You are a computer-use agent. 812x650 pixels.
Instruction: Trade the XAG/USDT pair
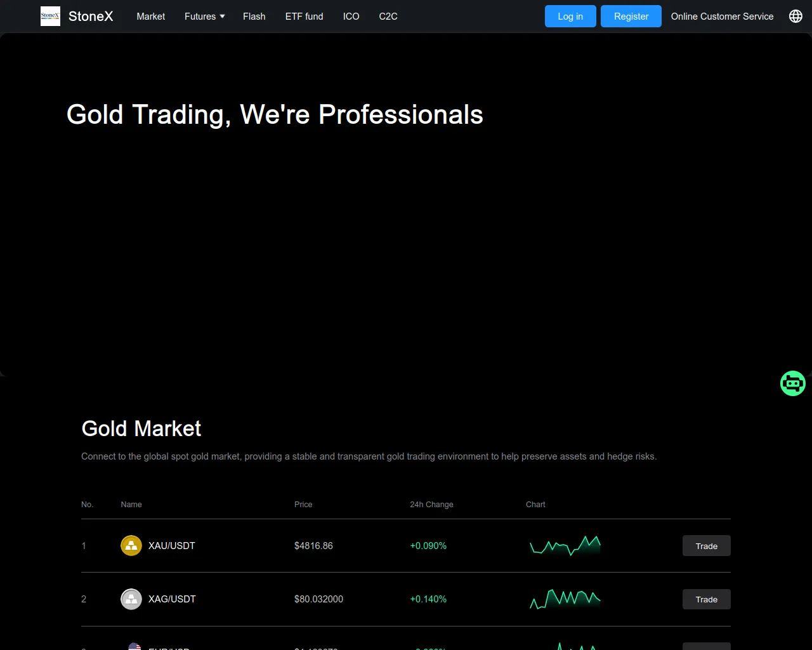[707, 599]
